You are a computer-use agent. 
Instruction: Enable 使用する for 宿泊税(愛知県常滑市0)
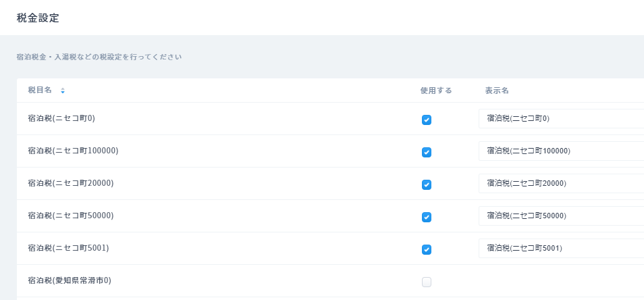pos(426,282)
